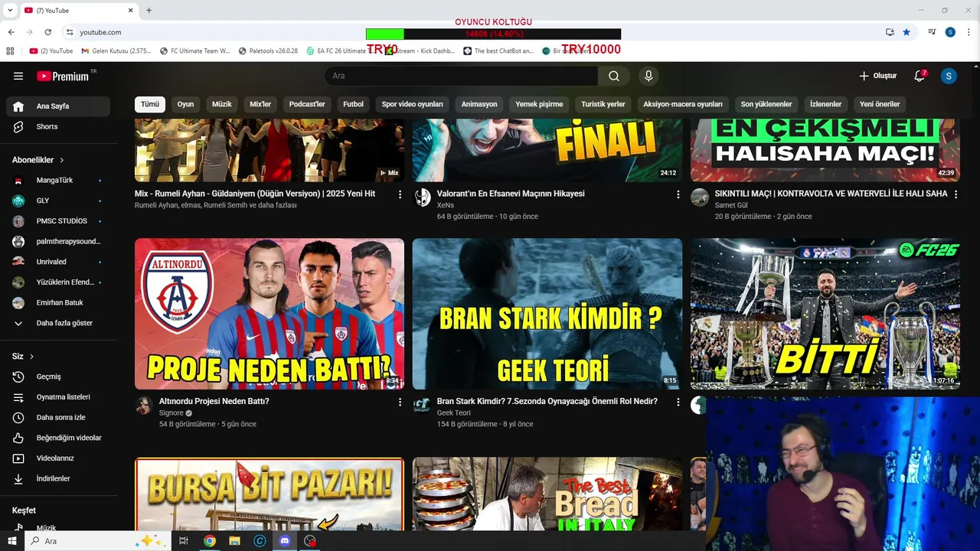980x551 pixels.
Task: Click the Geek Teori channel avatar
Action: click(422, 406)
